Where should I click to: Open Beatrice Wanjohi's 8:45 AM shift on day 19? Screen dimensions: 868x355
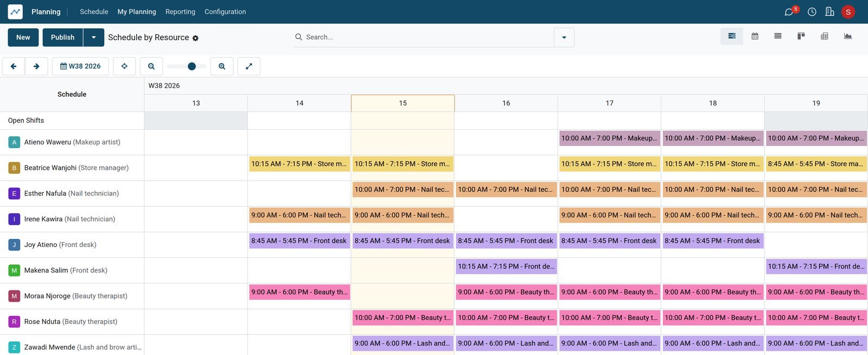click(x=816, y=164)
